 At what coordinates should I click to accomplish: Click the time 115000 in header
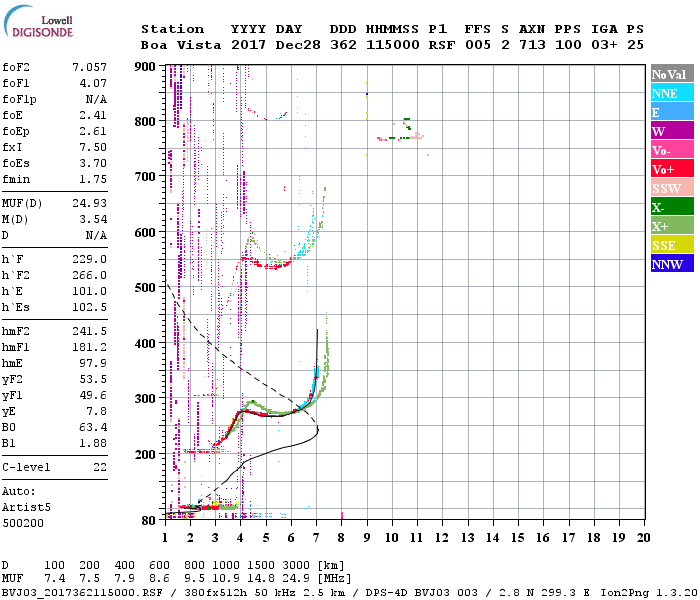coord(392,45)
